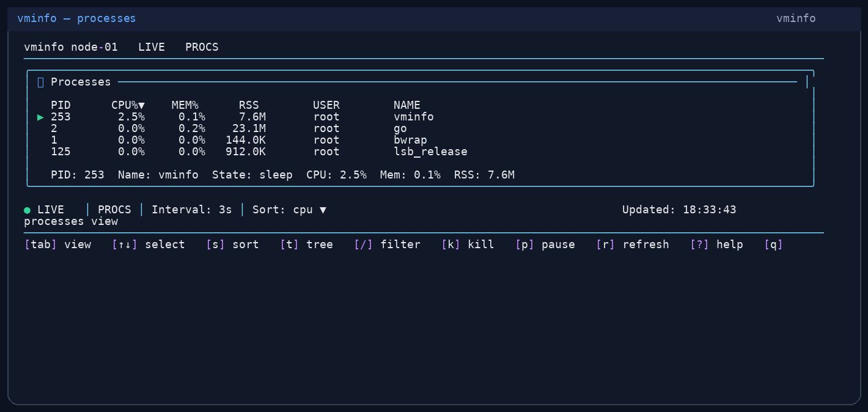This screenshot has width=868, height=412.
Task: Click the RSS column header
Action: [249, 105]
